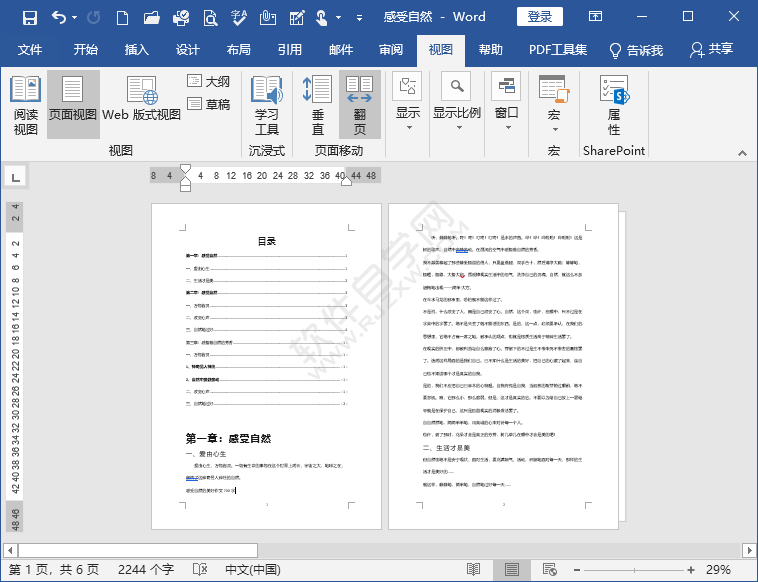Click the second page thumbnail in document area
The image size is (758, 582).
point(504,366)
